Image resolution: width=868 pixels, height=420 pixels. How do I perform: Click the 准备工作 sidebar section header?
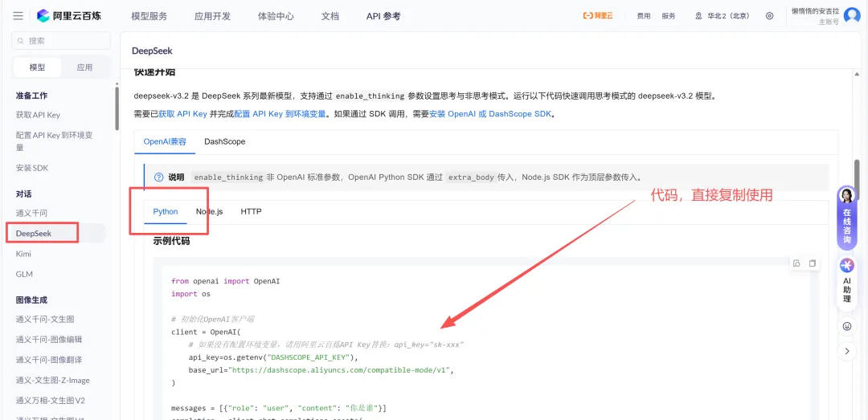click(31, 96)
